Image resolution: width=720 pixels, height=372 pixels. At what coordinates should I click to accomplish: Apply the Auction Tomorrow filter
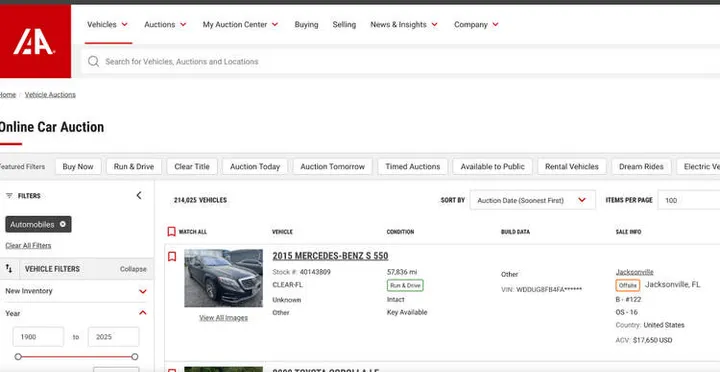click(x=332, y=167)
